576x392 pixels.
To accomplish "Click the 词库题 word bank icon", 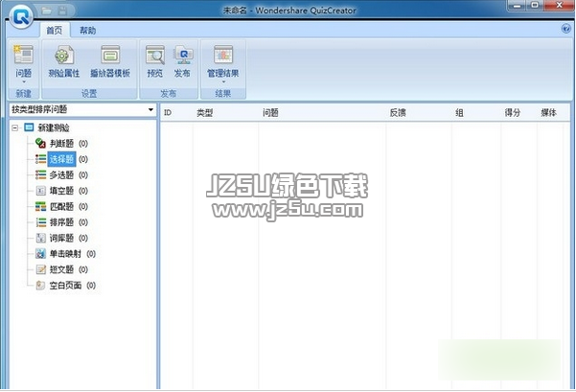I will click(x=40, y=238).
